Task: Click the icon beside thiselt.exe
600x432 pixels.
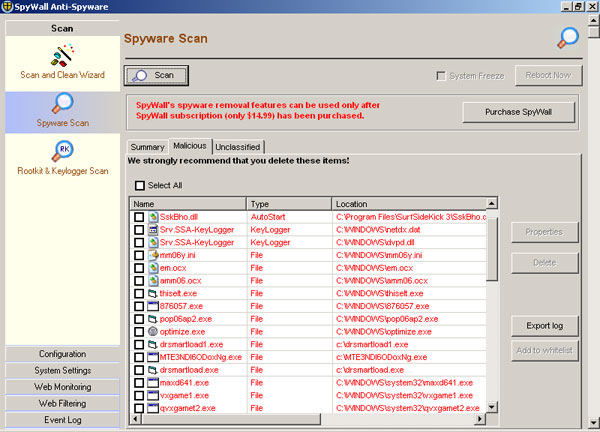Action: (x=153, y=293)
